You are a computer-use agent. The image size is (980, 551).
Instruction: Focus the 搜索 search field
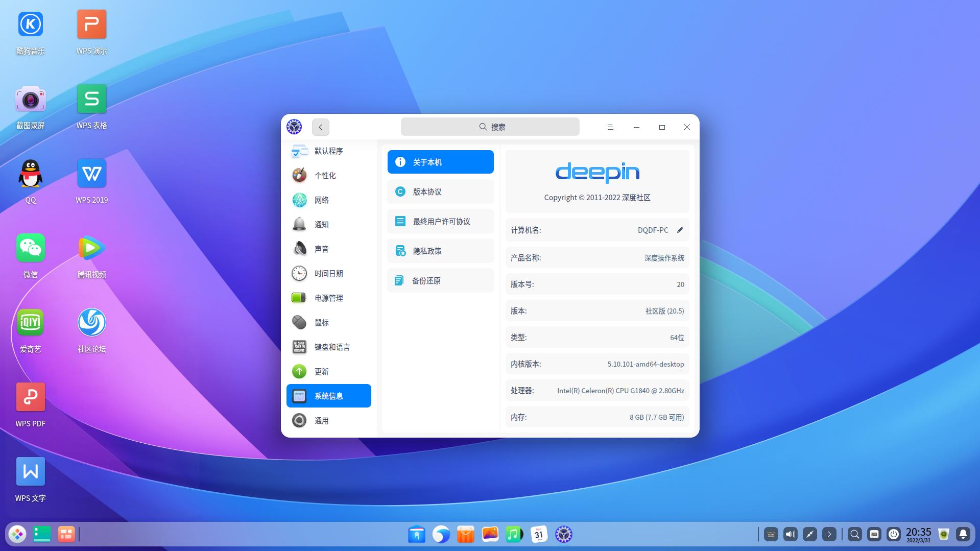pyautogui.click(x=490, y=127)
